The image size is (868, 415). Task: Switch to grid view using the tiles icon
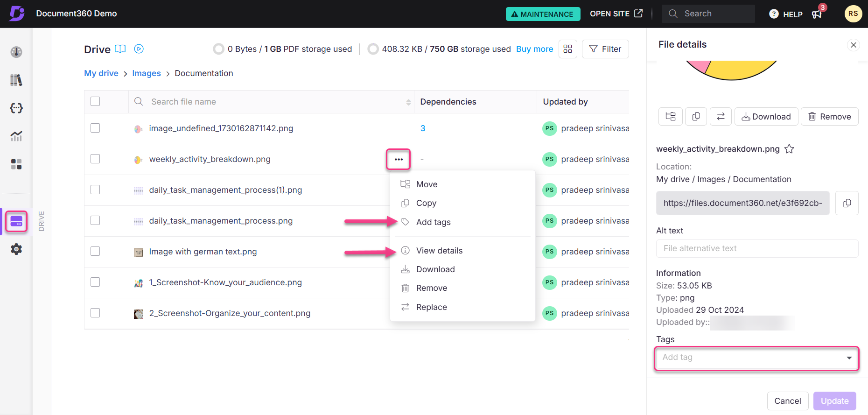tap(567, 49)
